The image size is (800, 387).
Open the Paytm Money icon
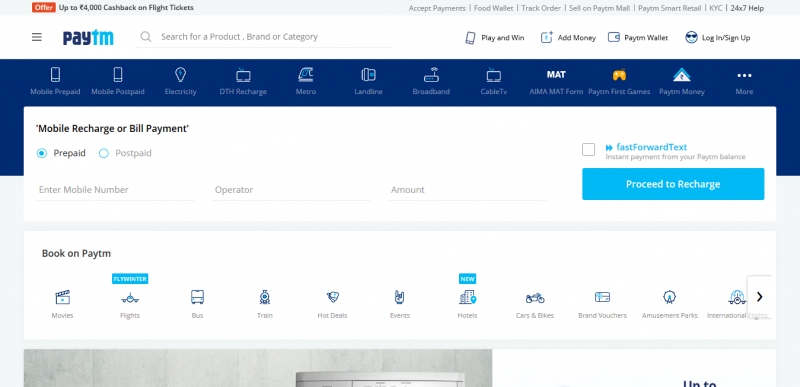[x=682, y=75]
